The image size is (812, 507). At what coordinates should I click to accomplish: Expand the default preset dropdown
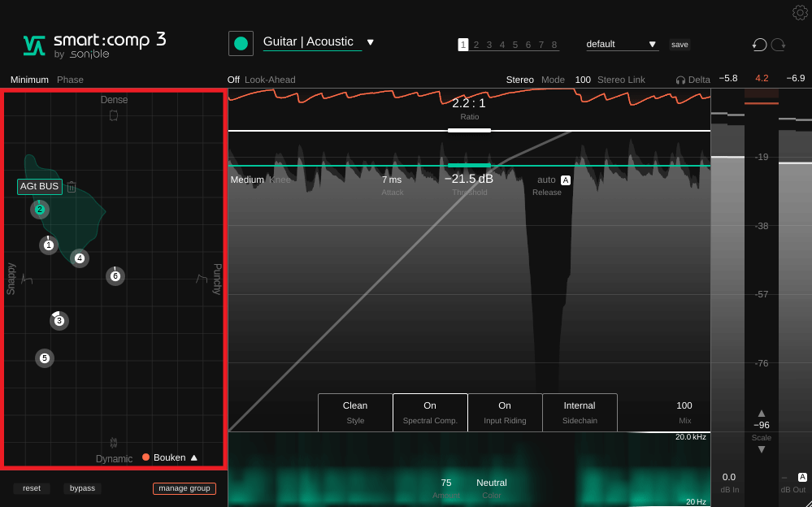[x=652, y=45]
